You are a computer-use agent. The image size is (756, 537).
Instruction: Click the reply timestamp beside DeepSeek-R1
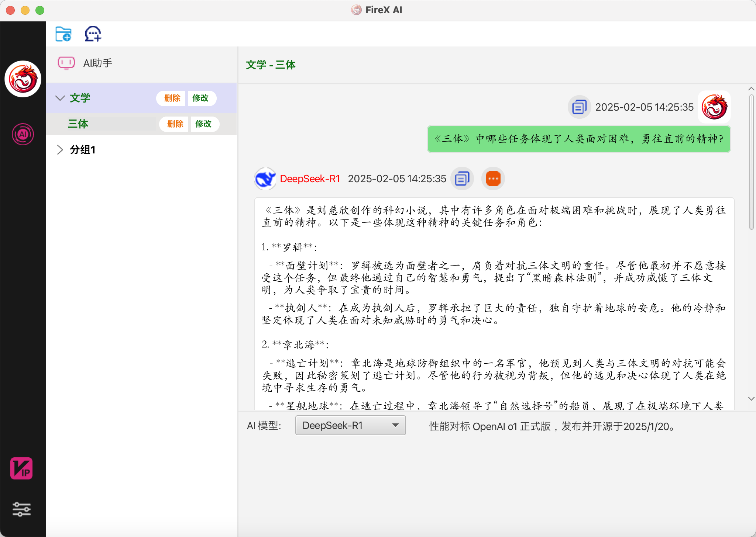[x=397, y=179]
